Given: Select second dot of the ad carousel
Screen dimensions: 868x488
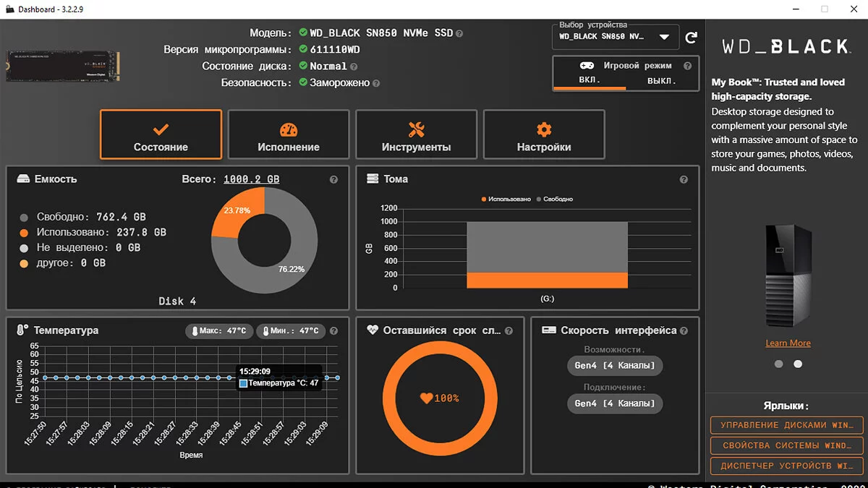Looking at the screenshot, I should 798,364.
